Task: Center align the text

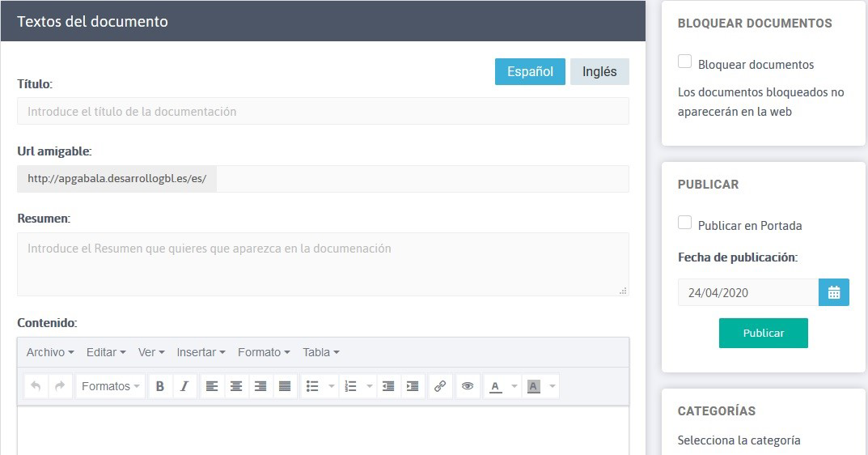Action: pos(236,386)
